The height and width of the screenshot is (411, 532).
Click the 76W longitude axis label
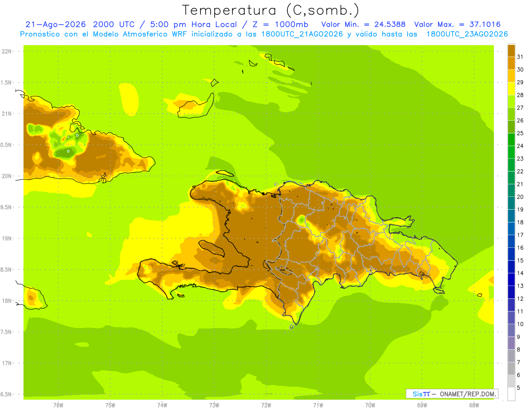58,405
